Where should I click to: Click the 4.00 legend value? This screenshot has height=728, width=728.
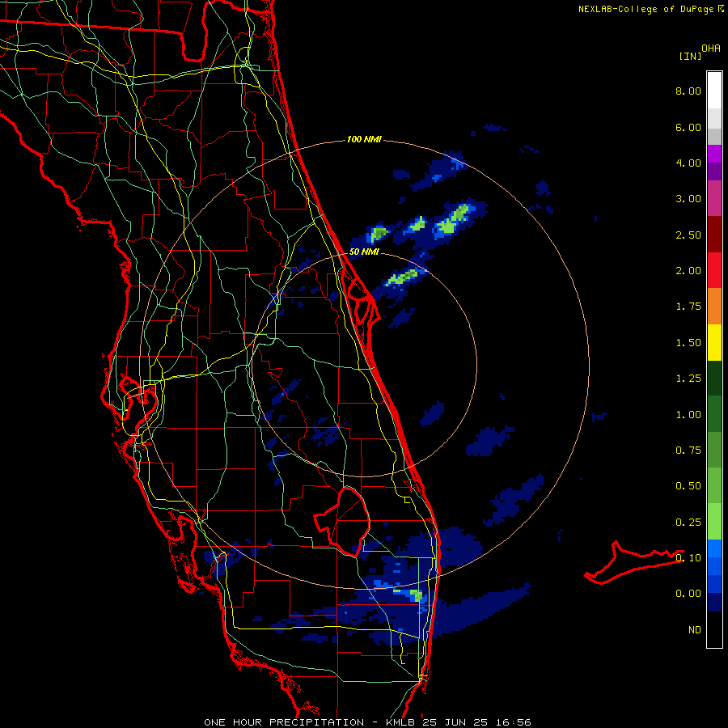688,163
